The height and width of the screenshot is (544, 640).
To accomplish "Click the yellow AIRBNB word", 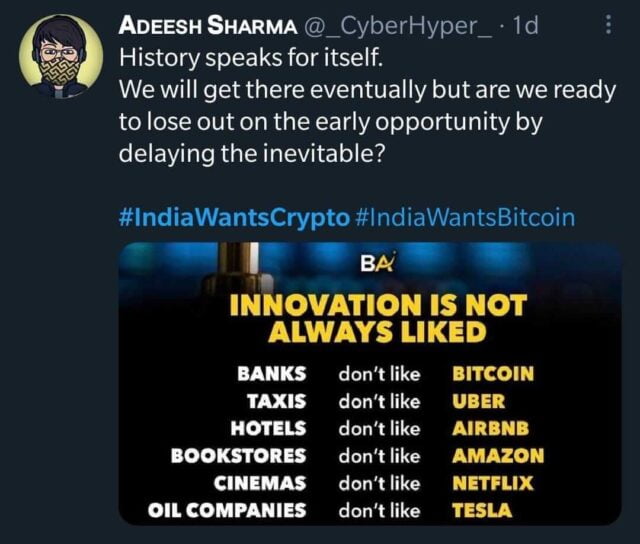I will [x=490, y=429].
